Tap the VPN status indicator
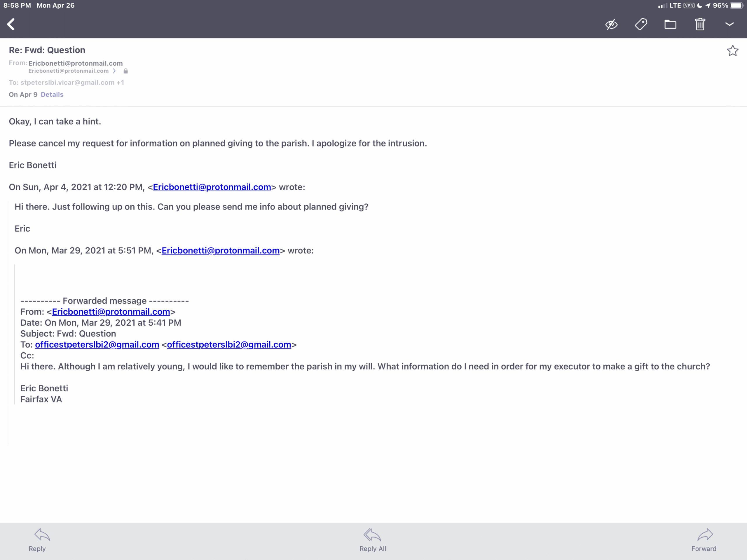 pos(689,6)
